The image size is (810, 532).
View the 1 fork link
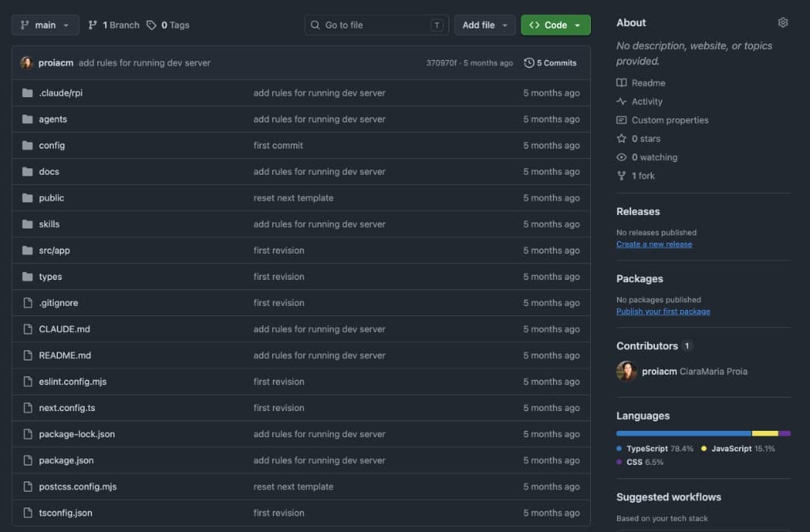pyautogui.click(x=643, y=176)
